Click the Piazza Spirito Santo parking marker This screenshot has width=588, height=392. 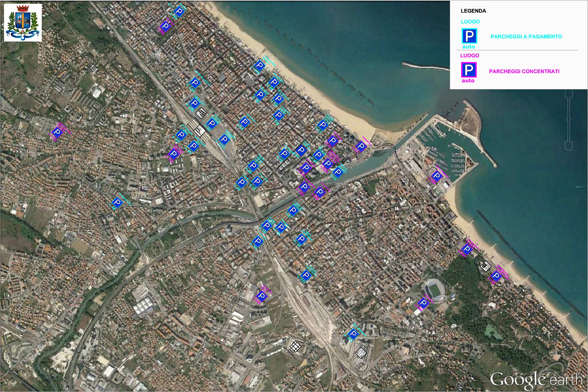(x=253, y=165)
